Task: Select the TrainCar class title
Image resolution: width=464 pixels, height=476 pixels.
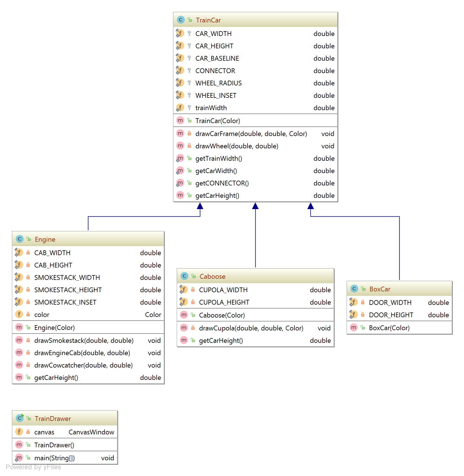Action: (x=208, y=20)
